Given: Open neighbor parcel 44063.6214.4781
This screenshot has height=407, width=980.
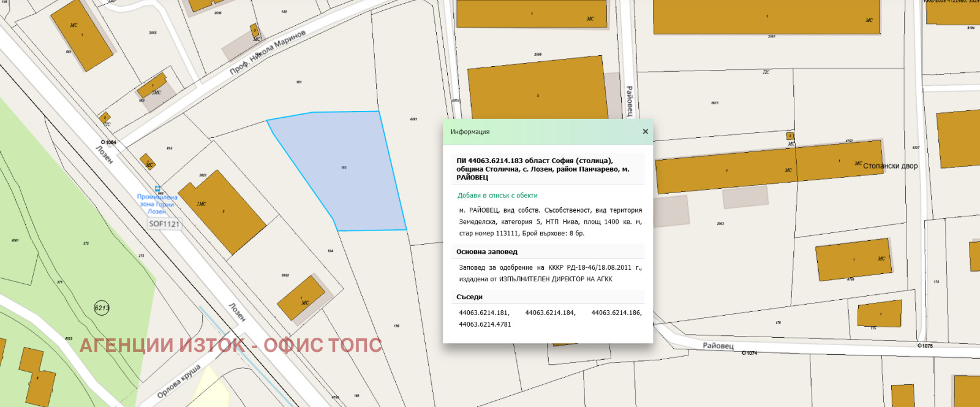Looking at the screenshot, I should pos(485,324).
